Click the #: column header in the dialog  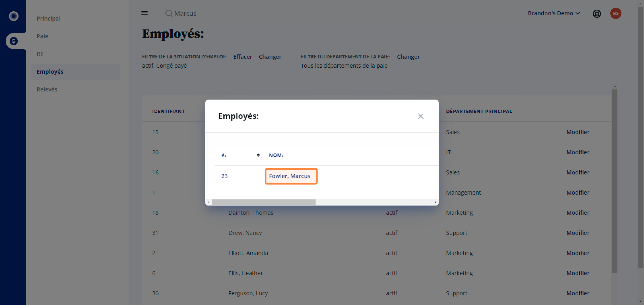(224, 155)
